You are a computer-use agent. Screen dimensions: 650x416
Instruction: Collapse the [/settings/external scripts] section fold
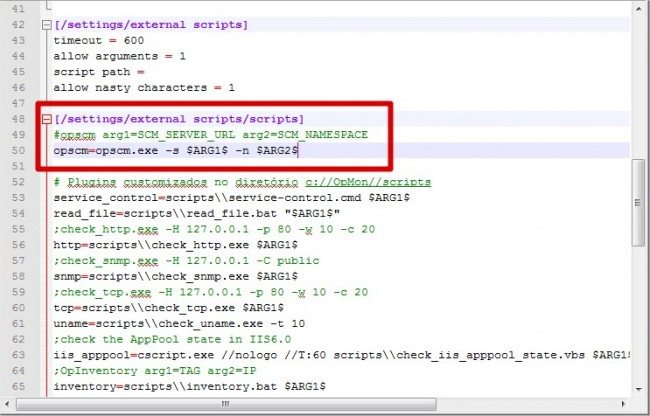(47, 23)
